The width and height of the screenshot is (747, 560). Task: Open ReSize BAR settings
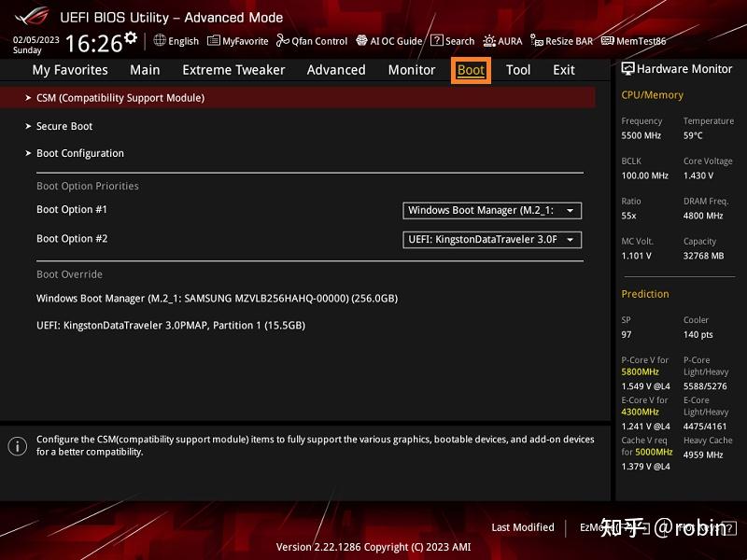coord(561,41)
